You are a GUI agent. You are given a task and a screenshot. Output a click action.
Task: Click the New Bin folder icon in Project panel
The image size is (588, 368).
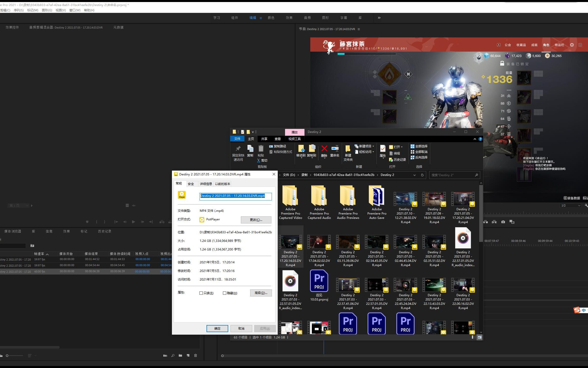click(180, 356)
